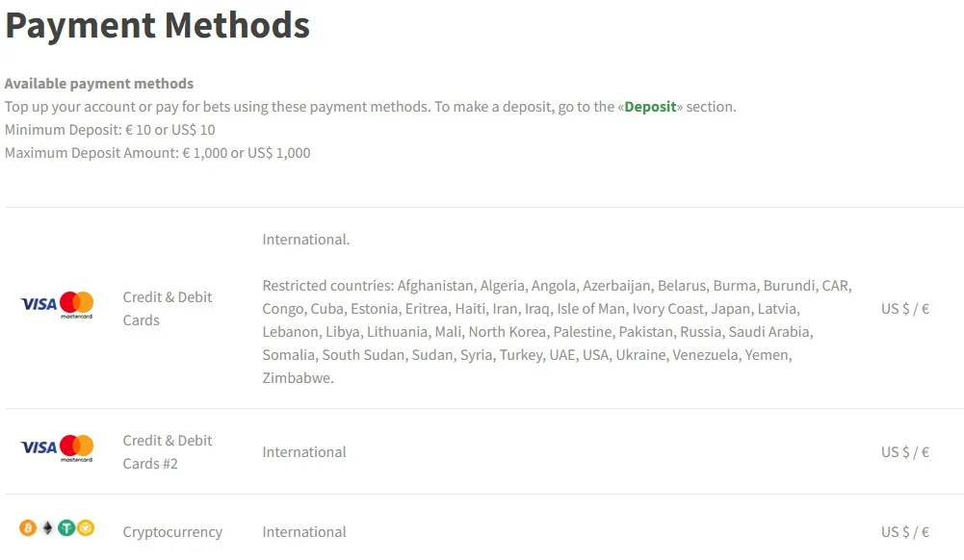Click the Visa logo in Cards #2 row
This screenshot has height=560, width=964.
(39, 447)
